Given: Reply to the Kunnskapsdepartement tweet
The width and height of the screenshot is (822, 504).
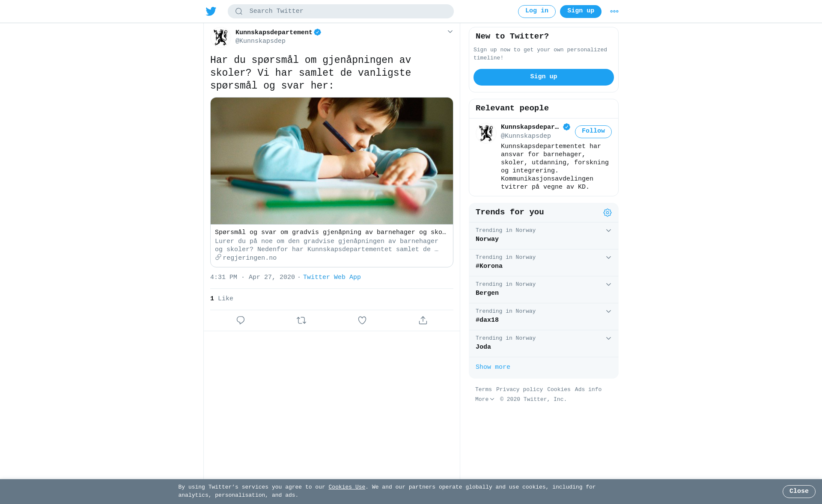Looking at the screenshot, I should (241, 320).
